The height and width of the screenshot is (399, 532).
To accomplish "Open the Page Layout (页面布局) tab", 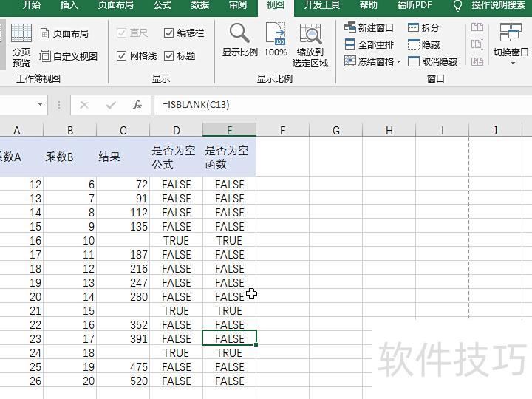I will (x=116, y=5).
